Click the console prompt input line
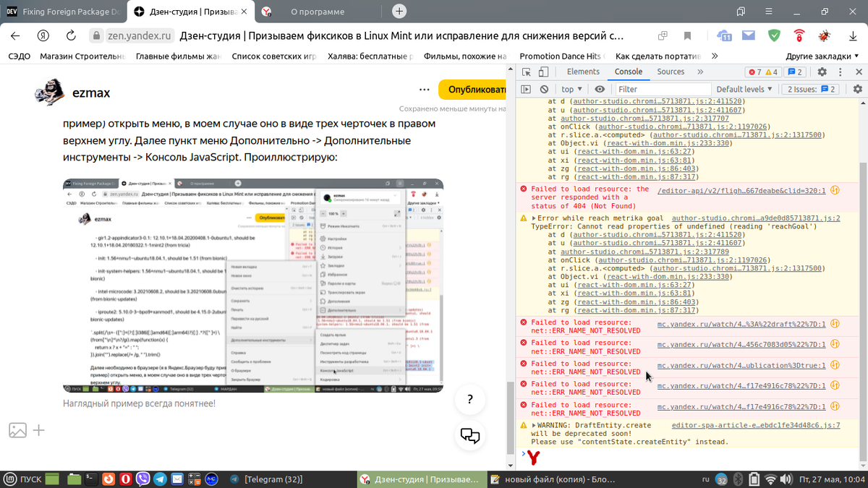 click(694, 455)
